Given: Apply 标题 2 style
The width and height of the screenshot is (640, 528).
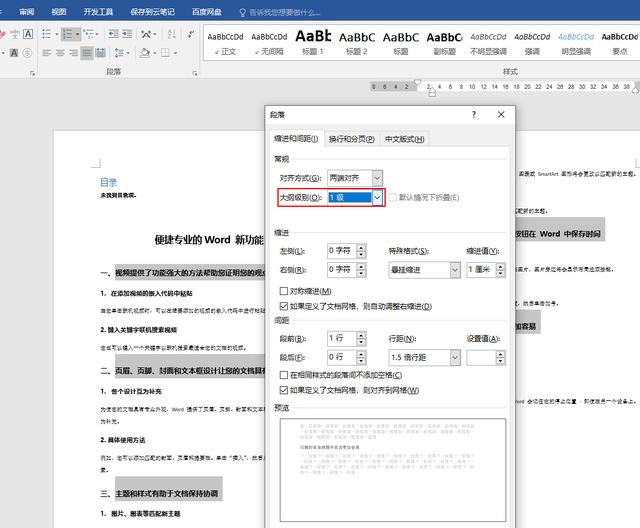Looking at the screenshot, I should (x=357, y=43).
